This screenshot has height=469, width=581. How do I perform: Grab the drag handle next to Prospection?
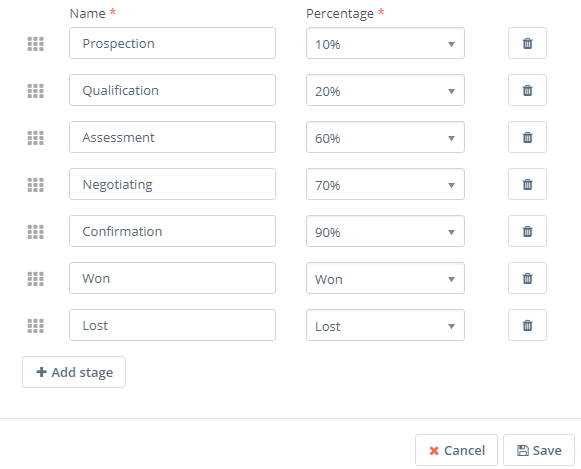[x=36, y=44]
